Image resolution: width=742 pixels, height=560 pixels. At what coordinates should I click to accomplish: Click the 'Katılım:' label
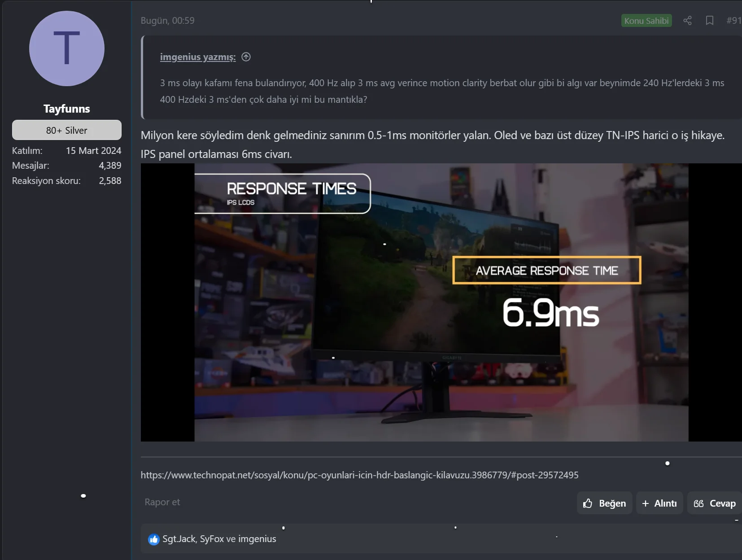click(27, 151)
